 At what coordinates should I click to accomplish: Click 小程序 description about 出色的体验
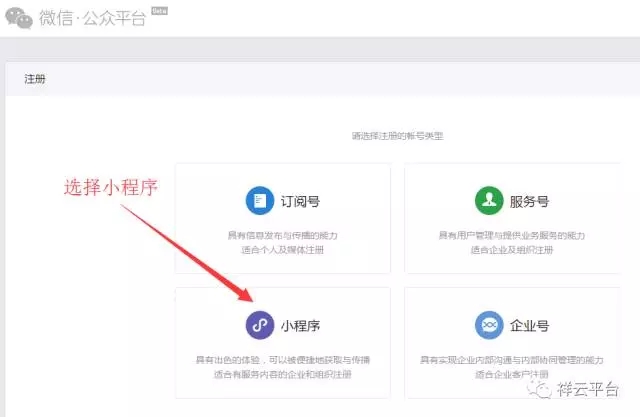[x=282, y=360]
